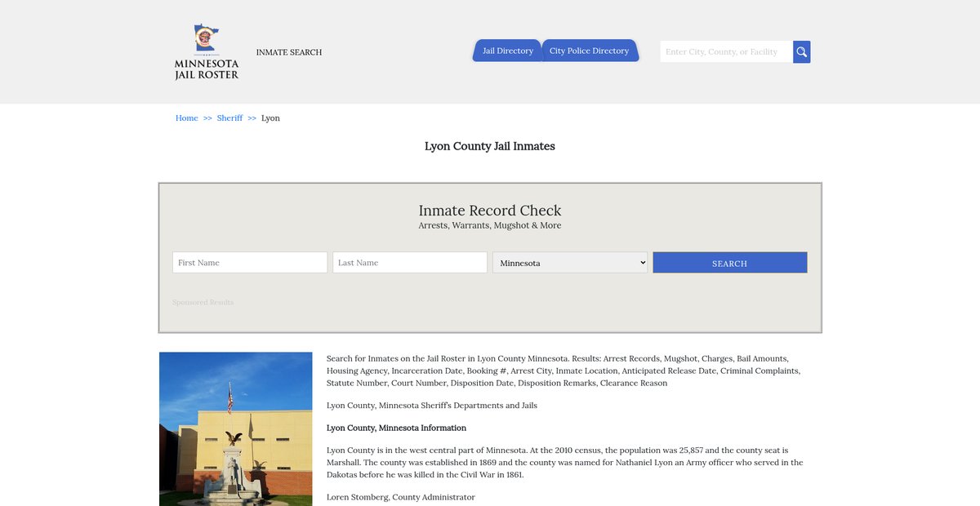The width and height of the screenshot is (980, 506).
Task: Click the Lyon County, Minnesota Information heading
Action: (x=396, y=428)
